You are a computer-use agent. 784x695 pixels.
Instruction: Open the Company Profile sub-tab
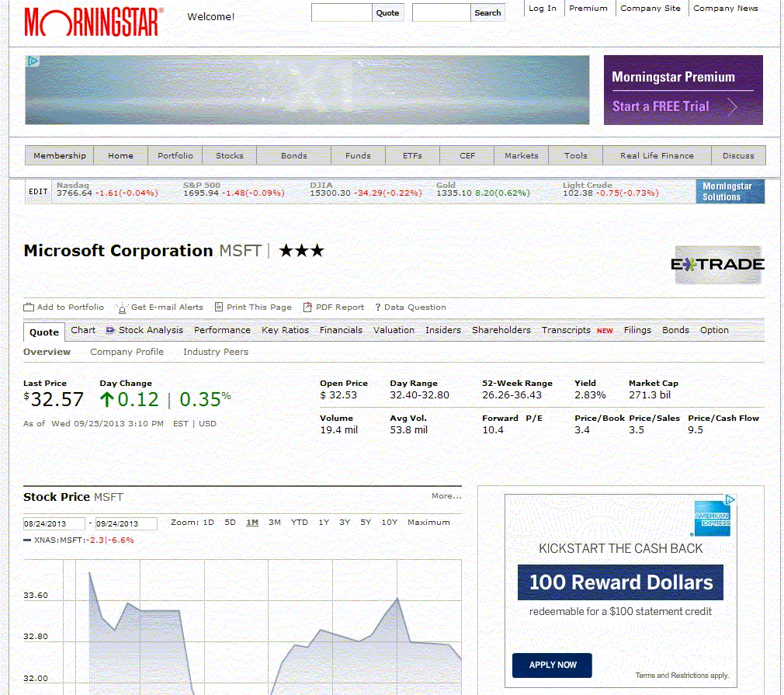point(127,352)
